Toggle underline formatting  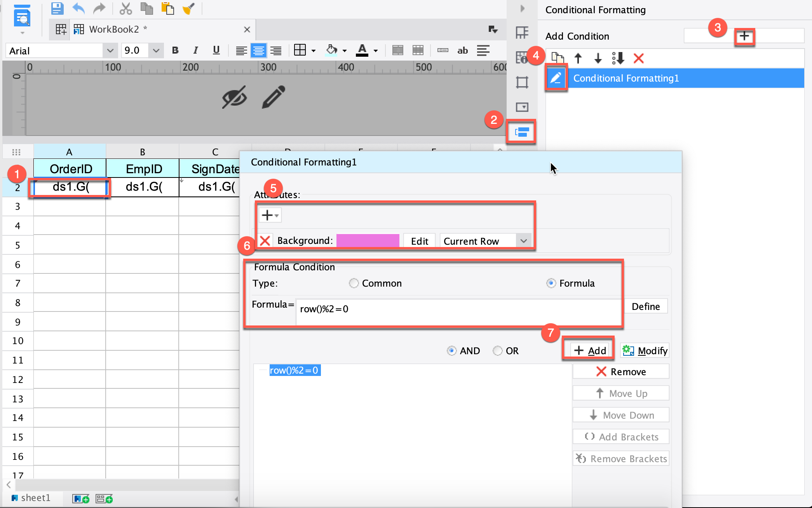216,50
